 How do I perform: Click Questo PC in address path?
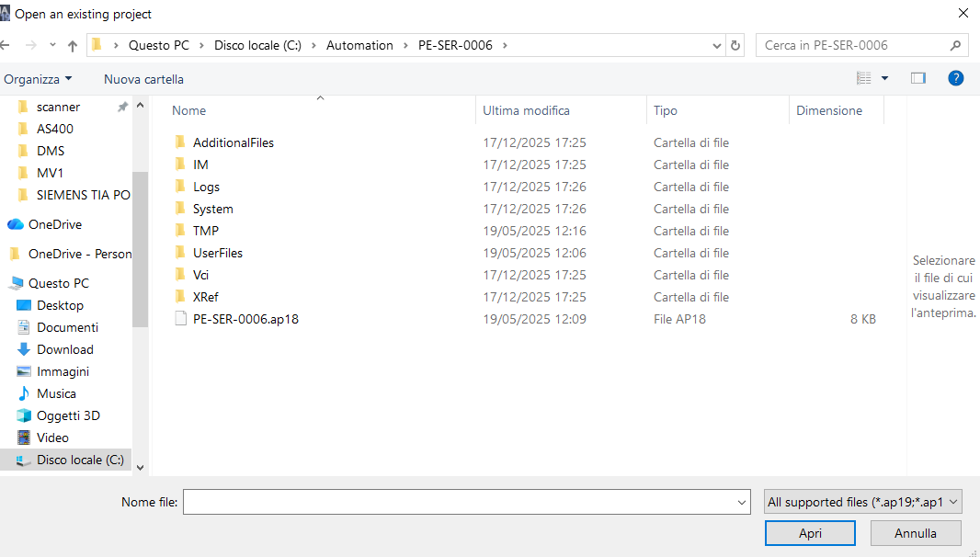point(159,45)
